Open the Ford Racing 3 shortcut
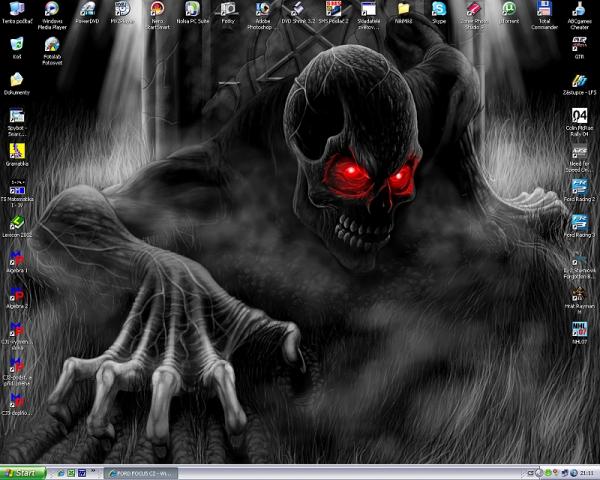 click(x=579, y=222)
